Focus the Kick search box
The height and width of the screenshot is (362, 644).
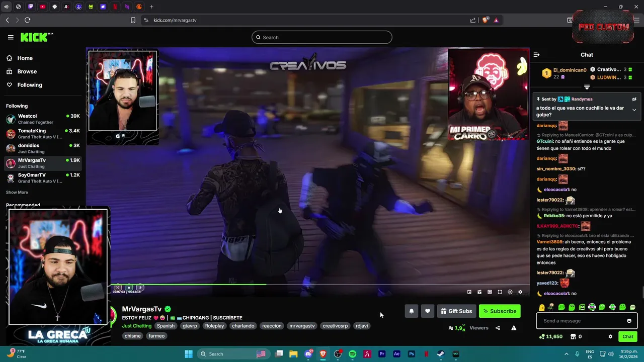click(x=322, y=37)
